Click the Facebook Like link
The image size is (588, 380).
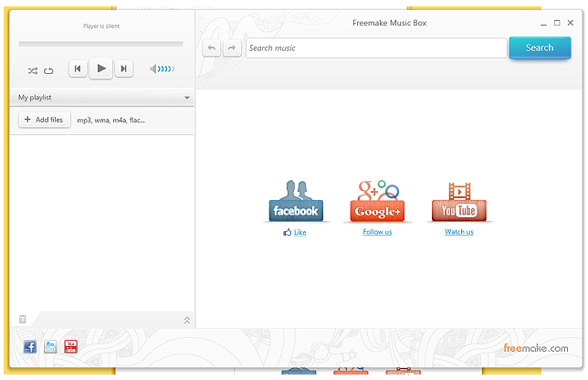pyautogui.click(x=300, y=233)
